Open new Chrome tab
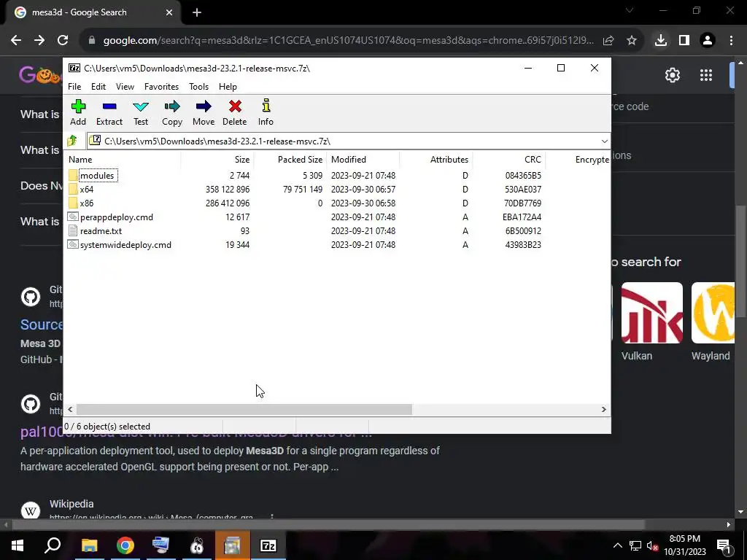Viewport: 747px width, 560px height. coord(197,12)
